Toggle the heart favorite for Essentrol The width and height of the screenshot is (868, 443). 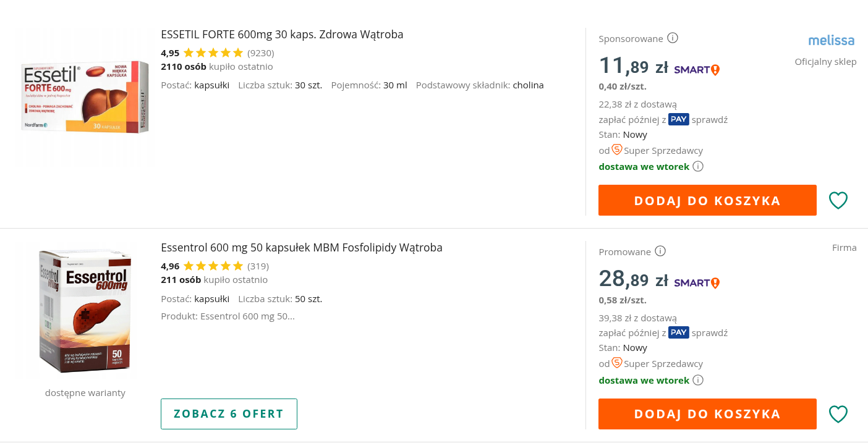pos(838,414)
